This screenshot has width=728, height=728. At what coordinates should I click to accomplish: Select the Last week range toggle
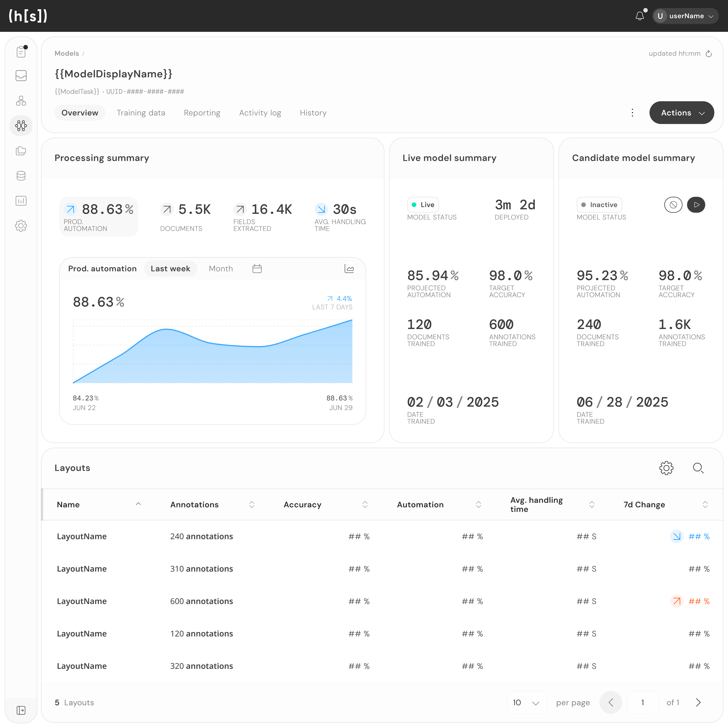click(x=170, y=269)
